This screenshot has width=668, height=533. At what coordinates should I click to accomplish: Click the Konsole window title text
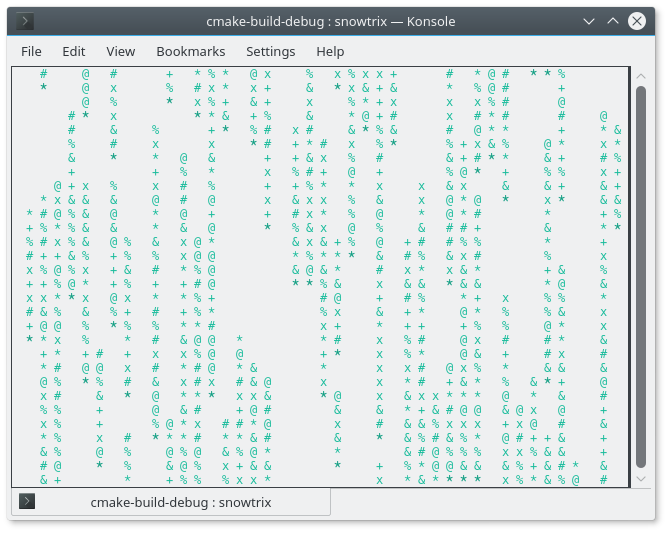(x=331, y=21)
